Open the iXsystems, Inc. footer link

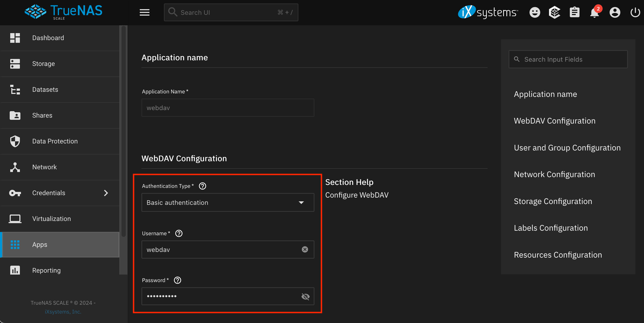[x=63, y=312]
